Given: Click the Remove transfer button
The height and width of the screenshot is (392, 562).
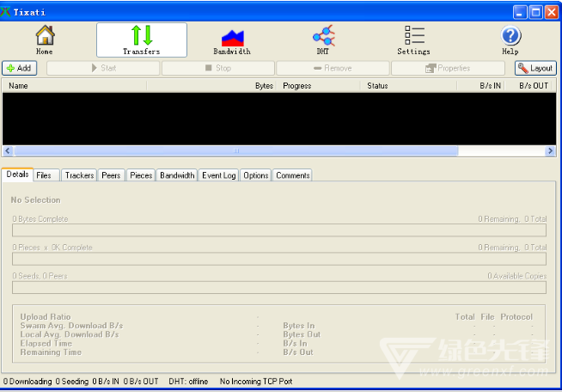Looking at the screenshot, I should point(333,68).
